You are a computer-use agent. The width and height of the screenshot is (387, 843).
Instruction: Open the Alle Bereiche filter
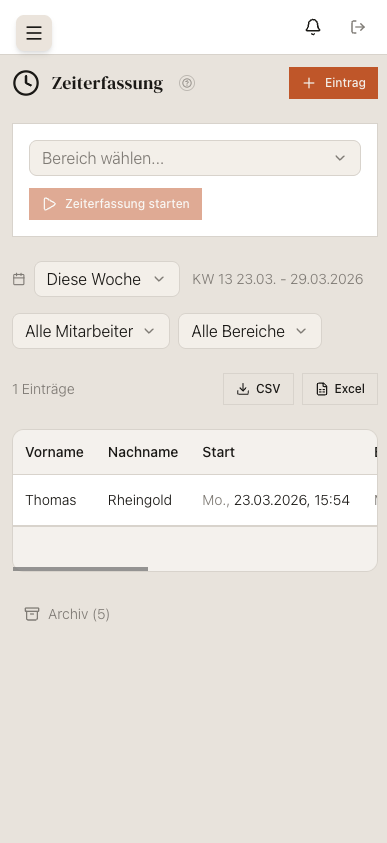[x=250, y=331]
